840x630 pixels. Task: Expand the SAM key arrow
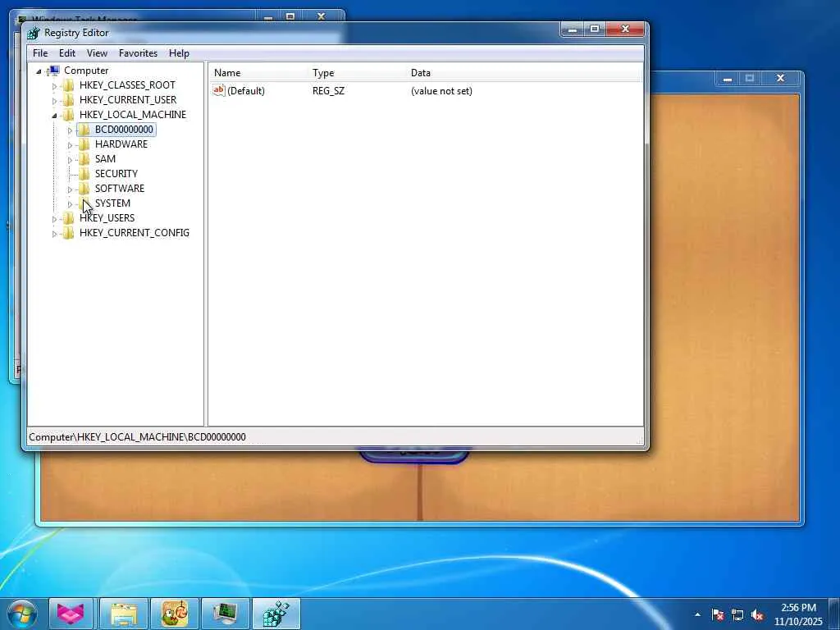(70, 160)
